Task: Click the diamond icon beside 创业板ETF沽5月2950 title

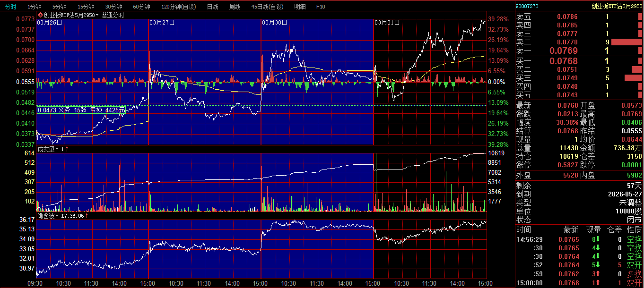Action: [x=40, y=15]
